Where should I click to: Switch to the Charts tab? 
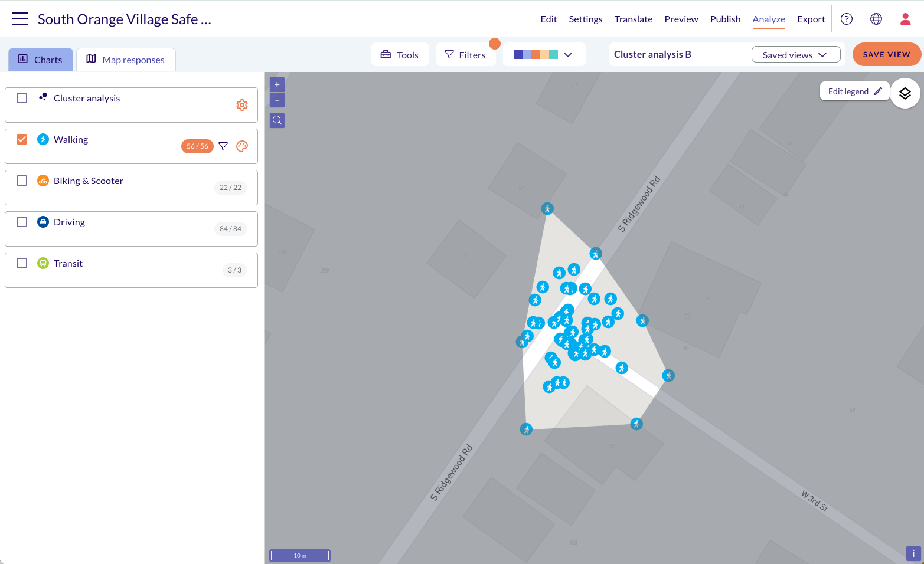click(41, 60)
